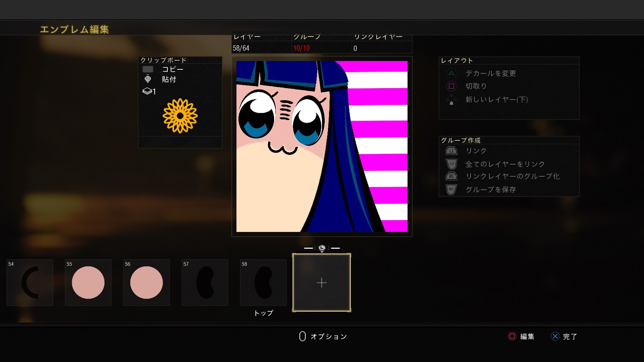Choose 全てのレイヤーをリンク option

pos(505,164)
